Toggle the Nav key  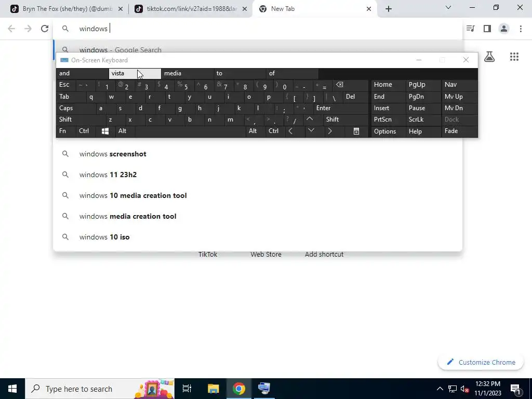tap(459, 85)
